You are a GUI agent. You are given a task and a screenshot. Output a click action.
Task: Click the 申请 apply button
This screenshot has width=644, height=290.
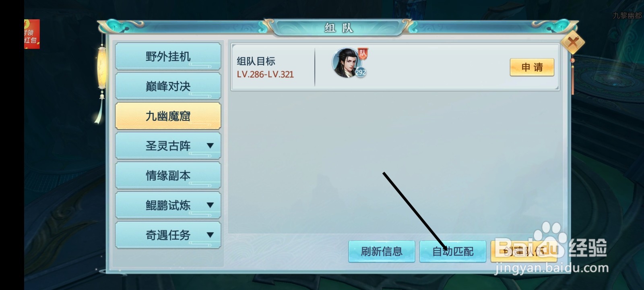[x=532, y=67]
